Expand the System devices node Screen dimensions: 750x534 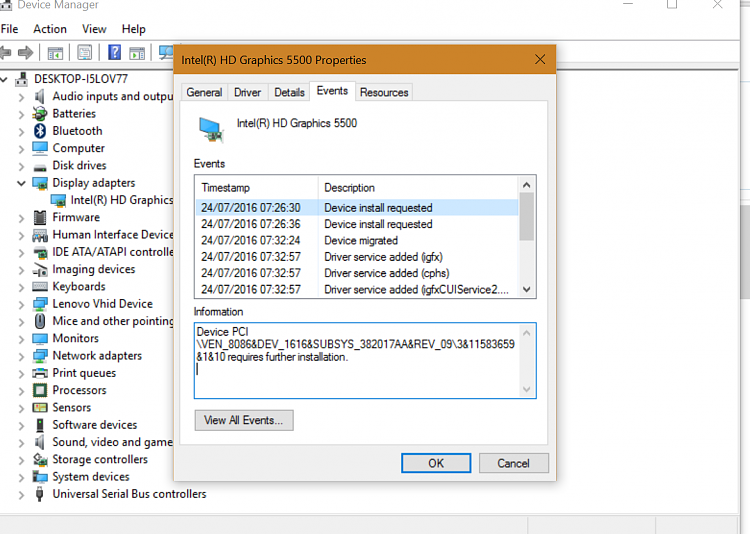pos(21,478)
